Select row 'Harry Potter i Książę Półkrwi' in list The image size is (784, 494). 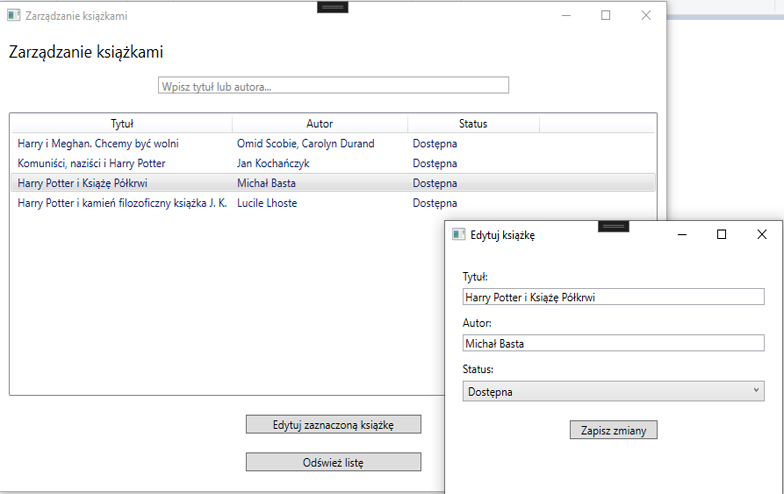(x=333, y=183)
